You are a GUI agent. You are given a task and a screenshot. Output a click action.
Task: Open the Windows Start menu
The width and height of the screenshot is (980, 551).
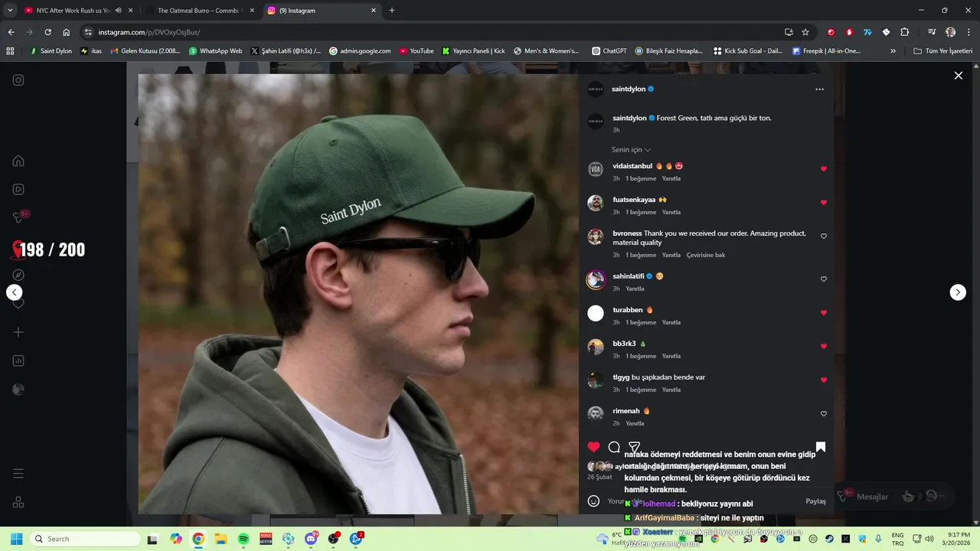click(x=16, y=539)
